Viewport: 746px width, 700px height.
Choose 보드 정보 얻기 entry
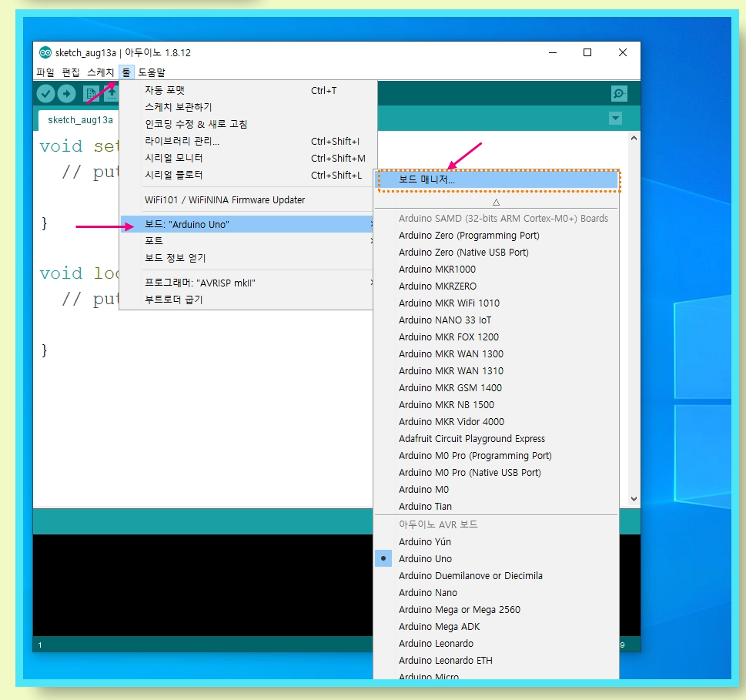coord(246,258)
